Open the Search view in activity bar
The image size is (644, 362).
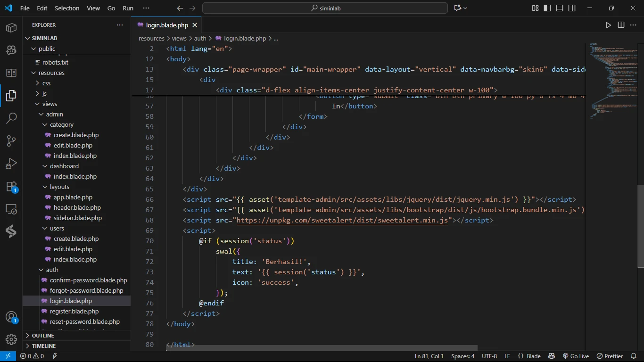pyautogui.click(x=11, y=118)
